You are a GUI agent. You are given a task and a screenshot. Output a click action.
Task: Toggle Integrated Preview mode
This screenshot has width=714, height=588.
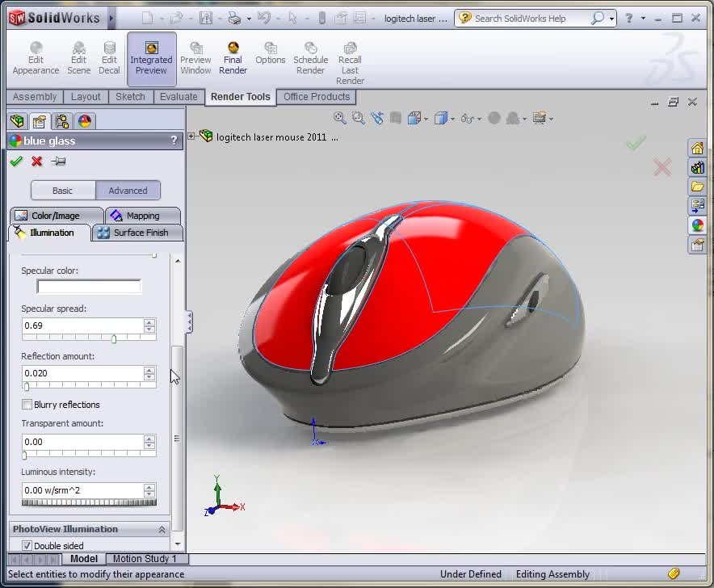(x=151, y=59)
